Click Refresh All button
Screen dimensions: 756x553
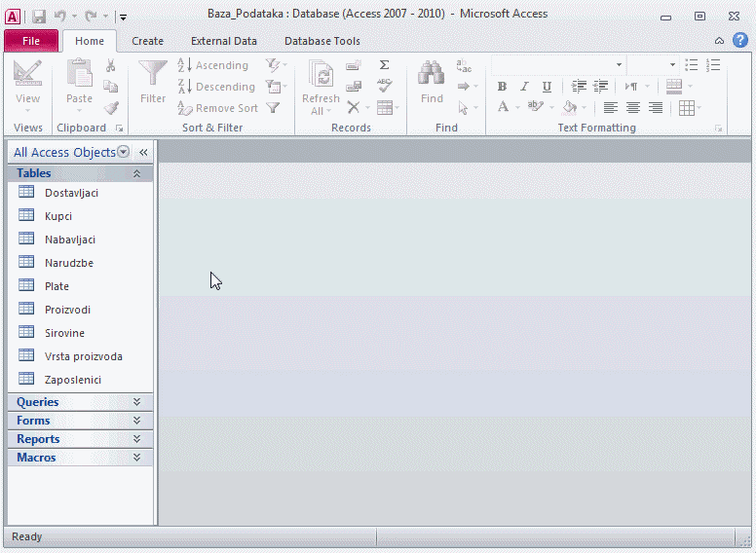pyautogui.click(x=321, y=87)
